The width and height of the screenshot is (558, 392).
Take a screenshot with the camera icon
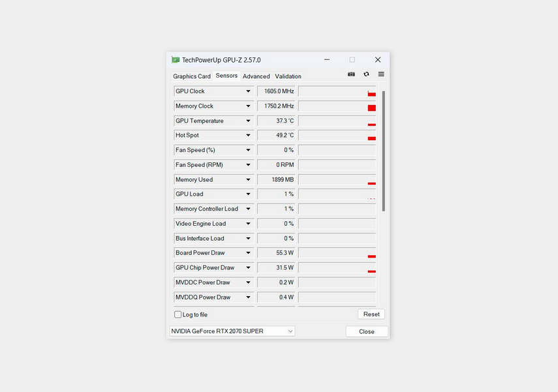[351, 74]
